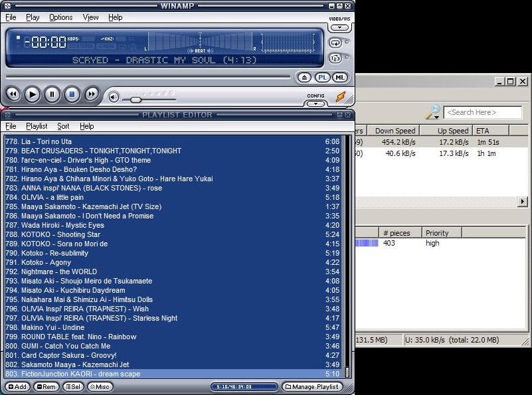
Task: Select track 792 Nightmare - the WORLD
Action: 173,272
